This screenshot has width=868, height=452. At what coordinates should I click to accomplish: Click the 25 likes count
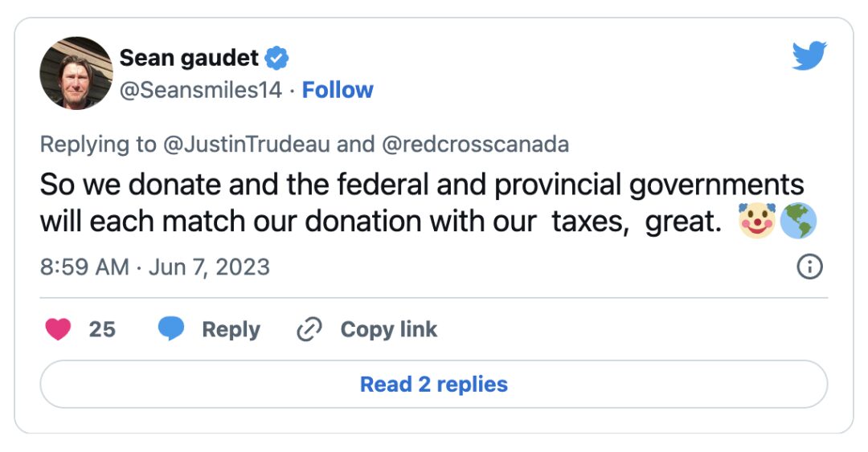click(x=102, y=329)
